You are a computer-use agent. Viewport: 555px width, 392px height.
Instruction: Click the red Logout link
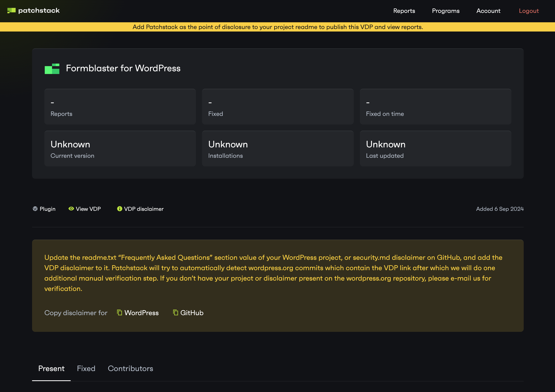click(x=529, y=11)
